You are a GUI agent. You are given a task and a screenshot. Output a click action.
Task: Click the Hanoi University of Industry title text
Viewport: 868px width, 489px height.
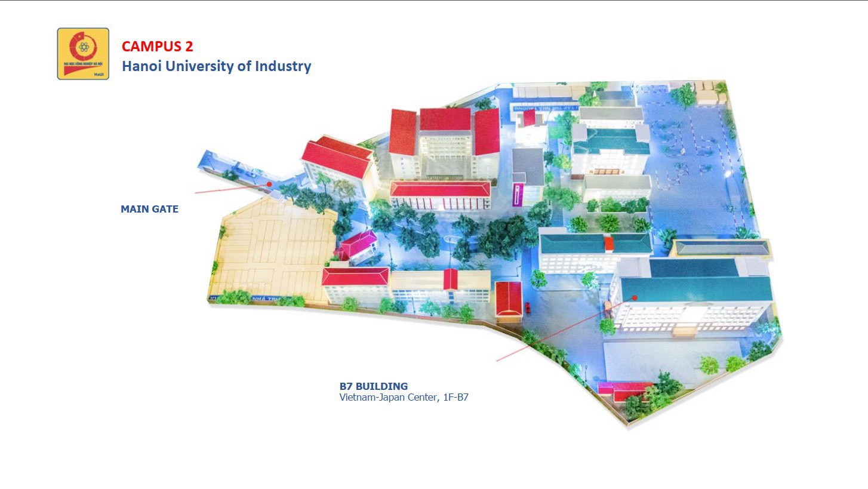click(216, 66)
